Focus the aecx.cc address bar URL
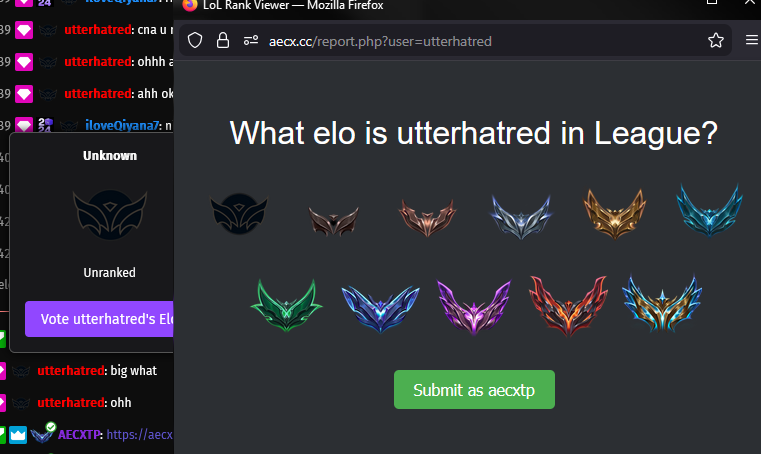 coord(380,41)
